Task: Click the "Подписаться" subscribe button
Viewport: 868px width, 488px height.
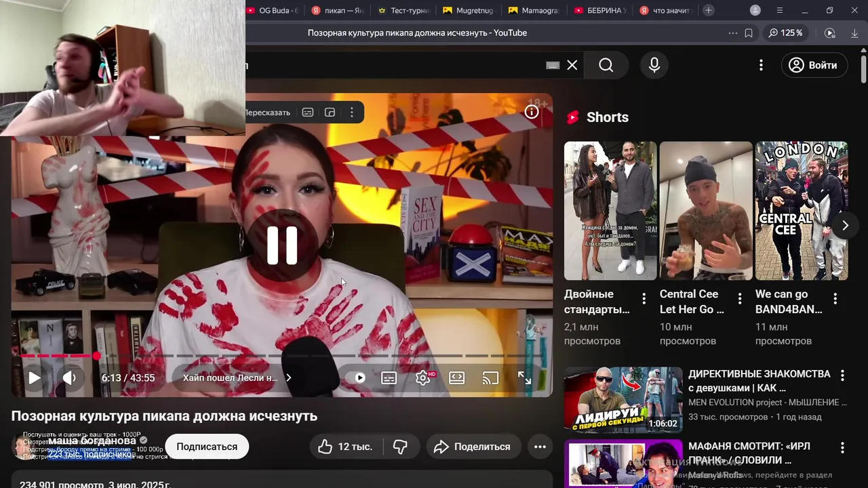Action: click(207, 447)
